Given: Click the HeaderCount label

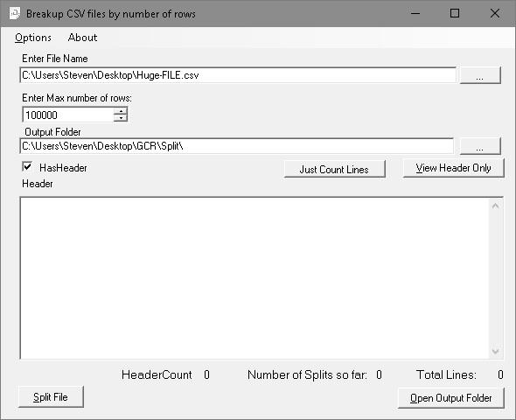Looking at the screenshot, I should 157,374.
